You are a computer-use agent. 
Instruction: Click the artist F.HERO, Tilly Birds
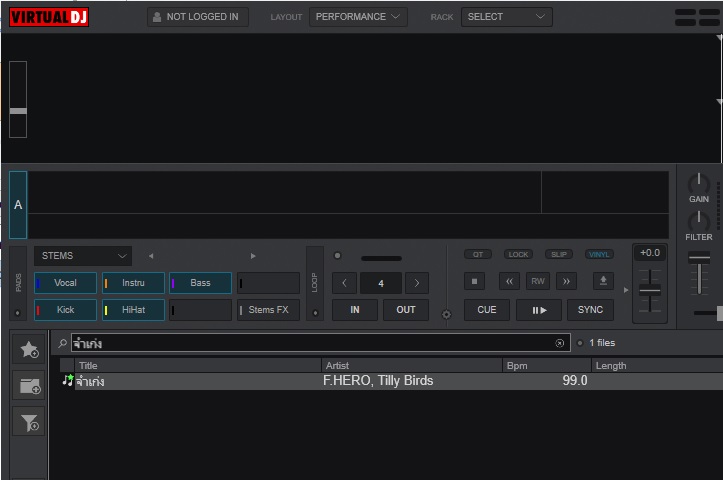[378, 381]
